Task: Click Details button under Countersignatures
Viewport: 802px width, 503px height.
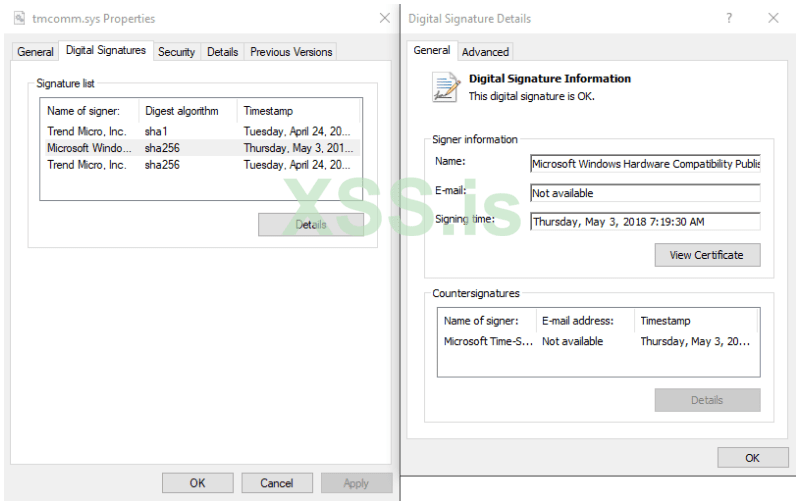Action: (x=707, y=400)
